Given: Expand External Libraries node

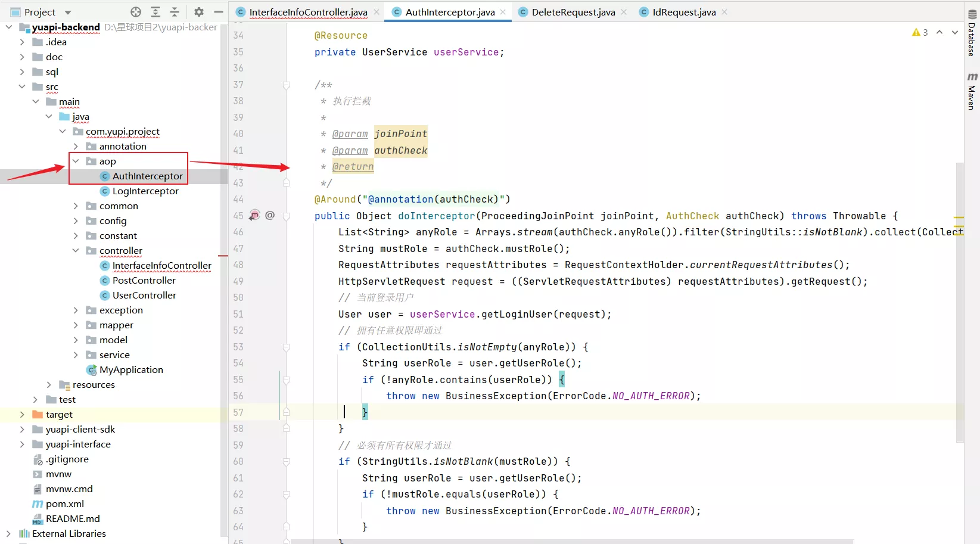Looking at the screenshot, I should coord(8,533).
